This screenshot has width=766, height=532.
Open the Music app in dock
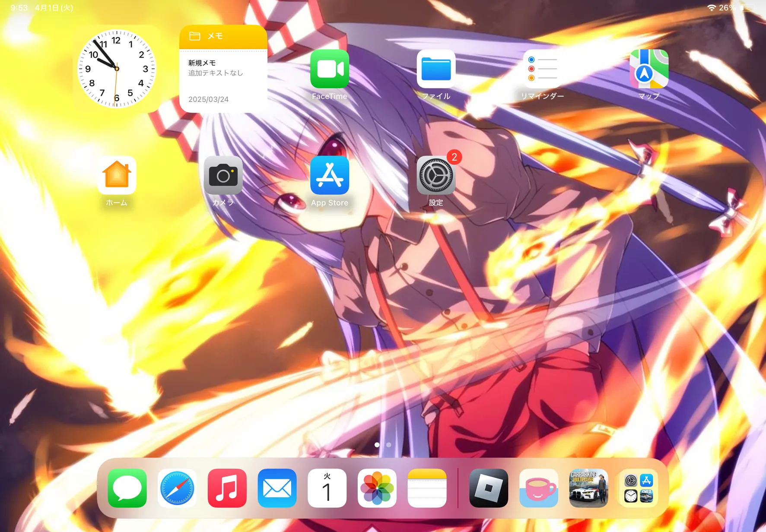click(227, 488)
